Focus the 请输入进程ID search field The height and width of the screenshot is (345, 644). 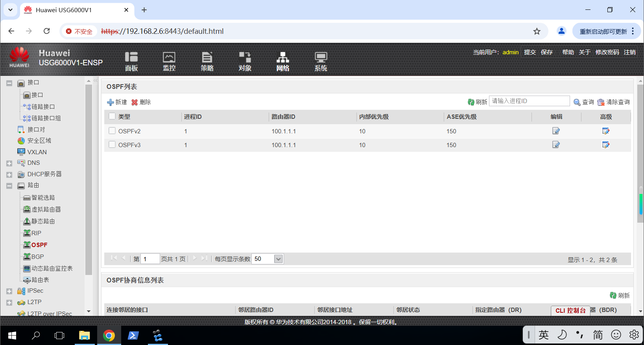(529, 101)
